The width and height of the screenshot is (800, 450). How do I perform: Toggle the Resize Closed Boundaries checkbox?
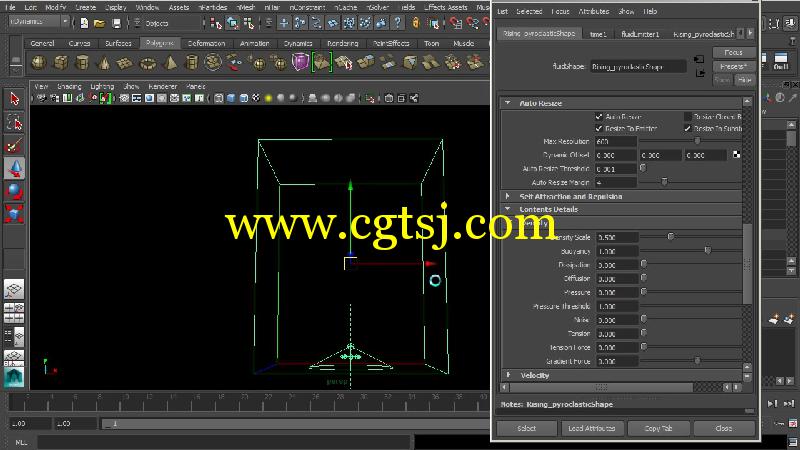click(x=688, y=117)
